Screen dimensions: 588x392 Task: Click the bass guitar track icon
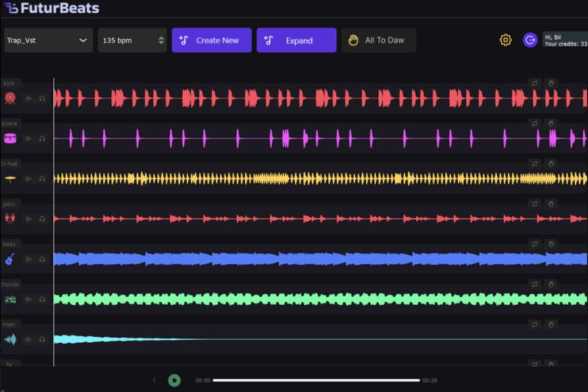(x=10, y=259)
